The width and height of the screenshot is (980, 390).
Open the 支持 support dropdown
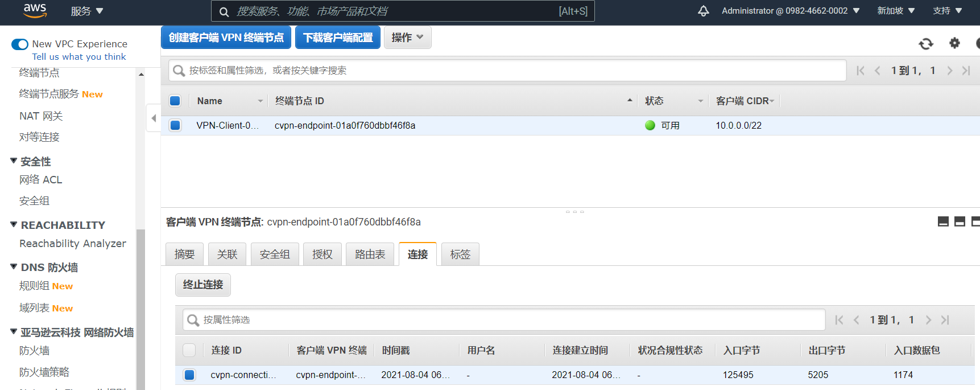click(948, 11)
